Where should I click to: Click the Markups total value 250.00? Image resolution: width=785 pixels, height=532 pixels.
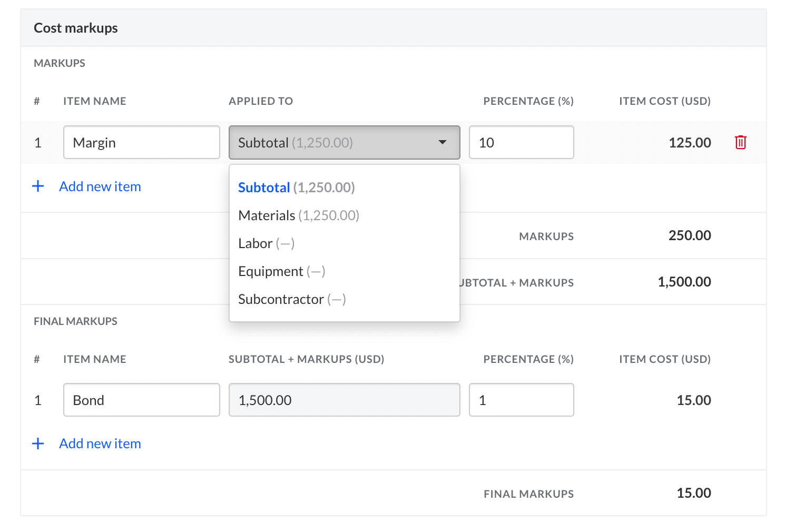click(689, 235)
